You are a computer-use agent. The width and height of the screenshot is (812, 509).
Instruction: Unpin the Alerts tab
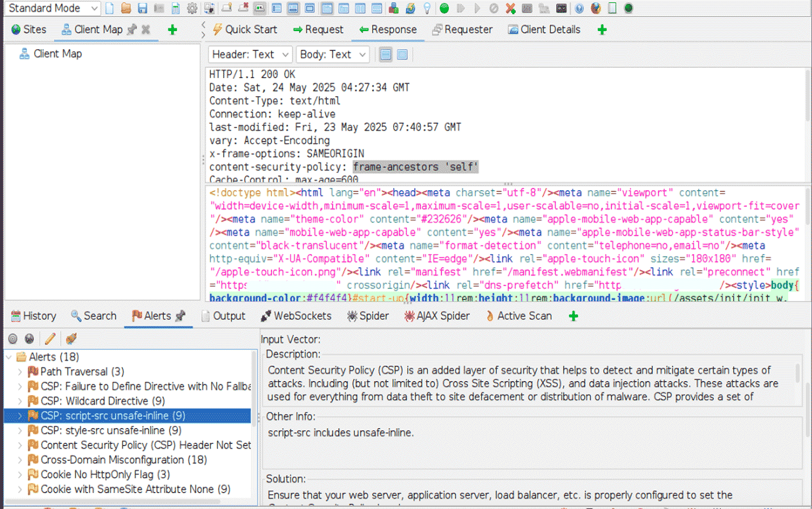coord(180,316)
